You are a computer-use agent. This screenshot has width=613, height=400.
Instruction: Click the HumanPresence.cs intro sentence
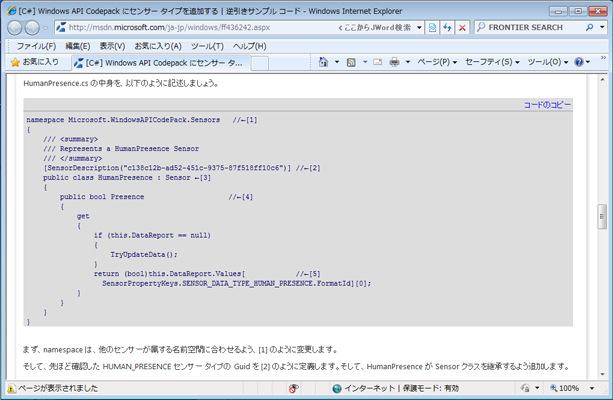click(x=121, y=83)
